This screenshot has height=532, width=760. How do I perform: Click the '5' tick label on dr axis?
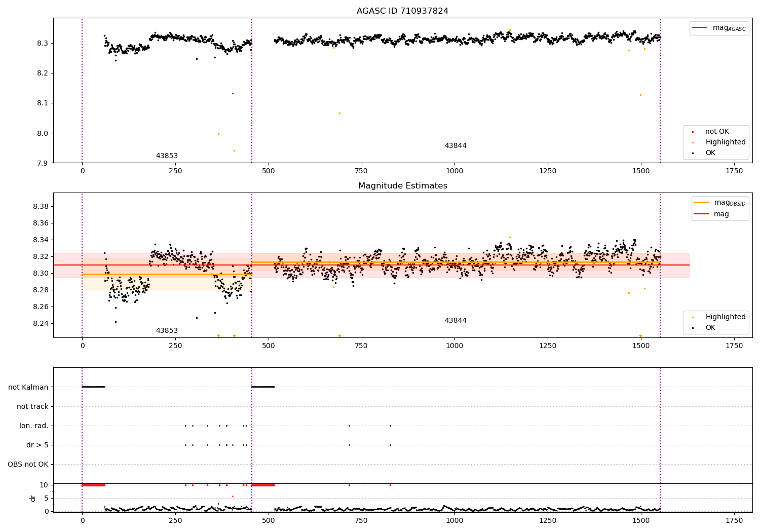(x=46, y=498)
